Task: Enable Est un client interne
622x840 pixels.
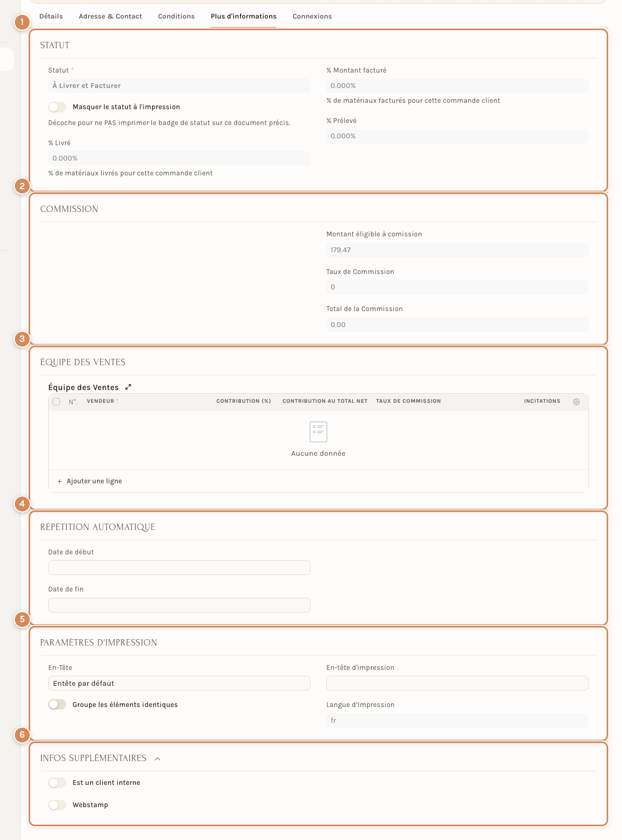Action: [57, 782]
